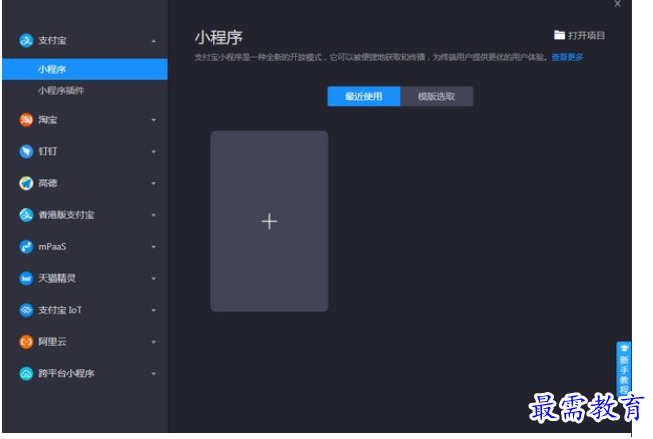Click the DingTalk (钉钉) icon
Screen dimensions: 653x439
pos(26,151)
